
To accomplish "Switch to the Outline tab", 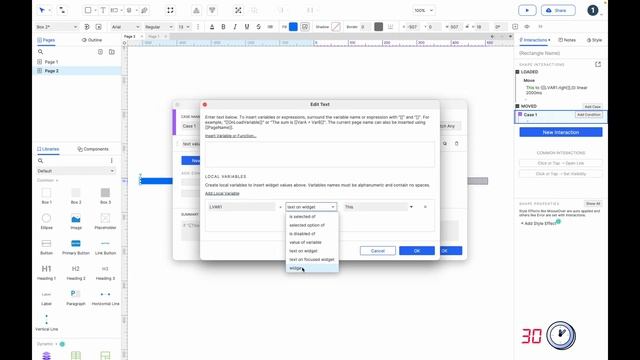I will coord(92,40).
